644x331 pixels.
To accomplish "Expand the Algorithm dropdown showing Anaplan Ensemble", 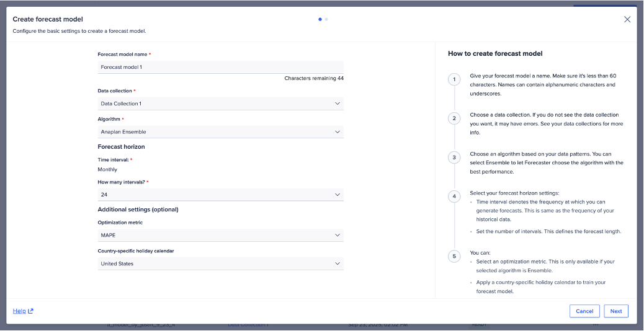I will [220, 132].
